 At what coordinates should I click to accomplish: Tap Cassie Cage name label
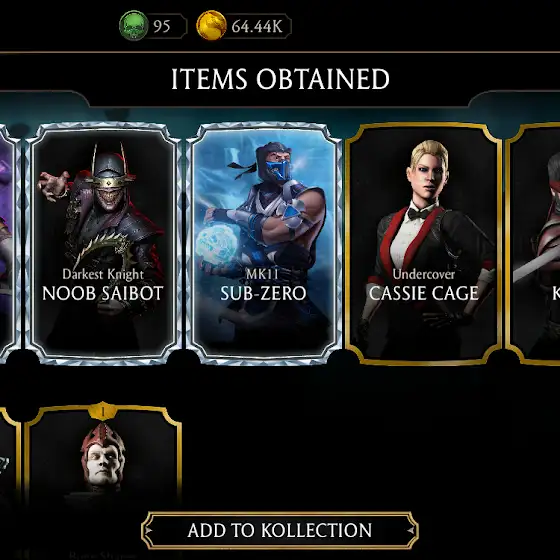point(424,293)
